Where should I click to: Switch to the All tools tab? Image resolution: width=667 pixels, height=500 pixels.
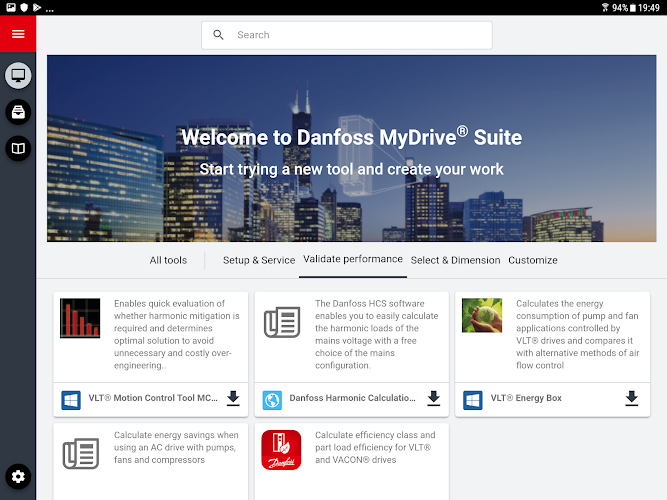point(168,260)
